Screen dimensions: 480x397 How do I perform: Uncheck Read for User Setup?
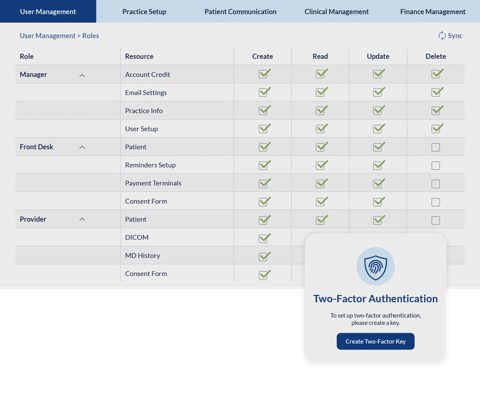tap(322, 128)
